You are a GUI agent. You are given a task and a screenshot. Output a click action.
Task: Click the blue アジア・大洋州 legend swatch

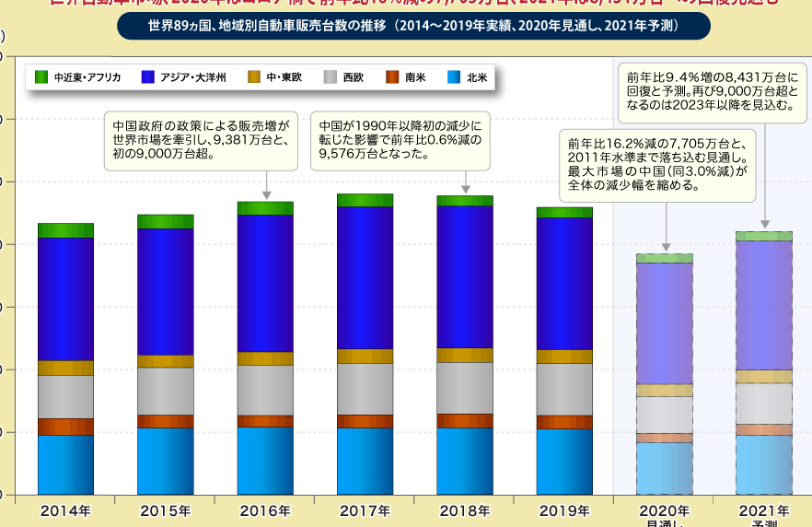147,77
